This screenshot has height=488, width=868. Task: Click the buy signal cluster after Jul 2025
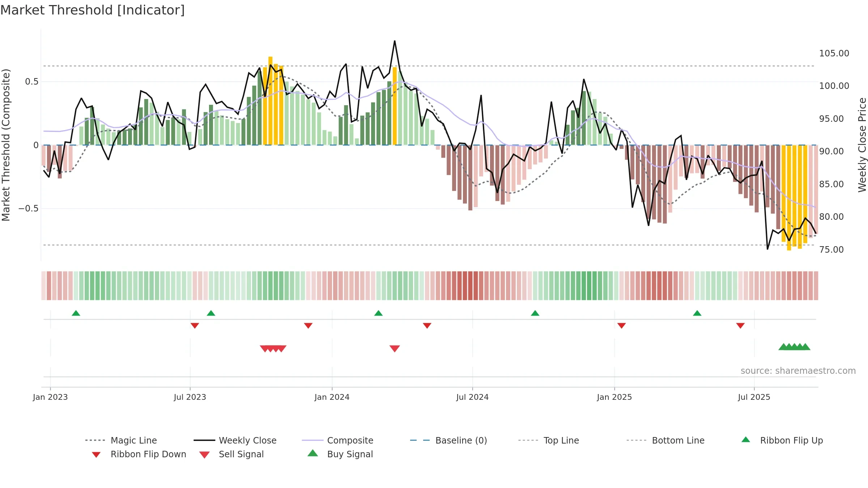click(794, 347)
